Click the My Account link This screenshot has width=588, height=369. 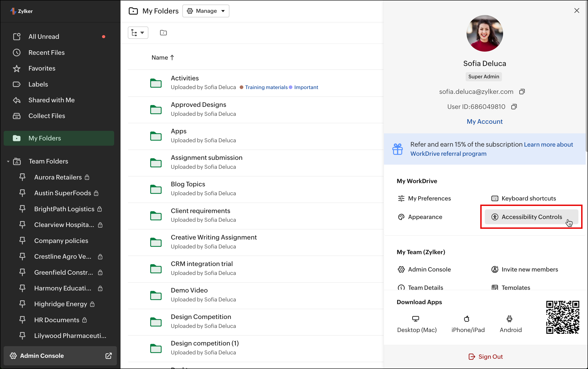pyautogui.click(x=484, y=121)
